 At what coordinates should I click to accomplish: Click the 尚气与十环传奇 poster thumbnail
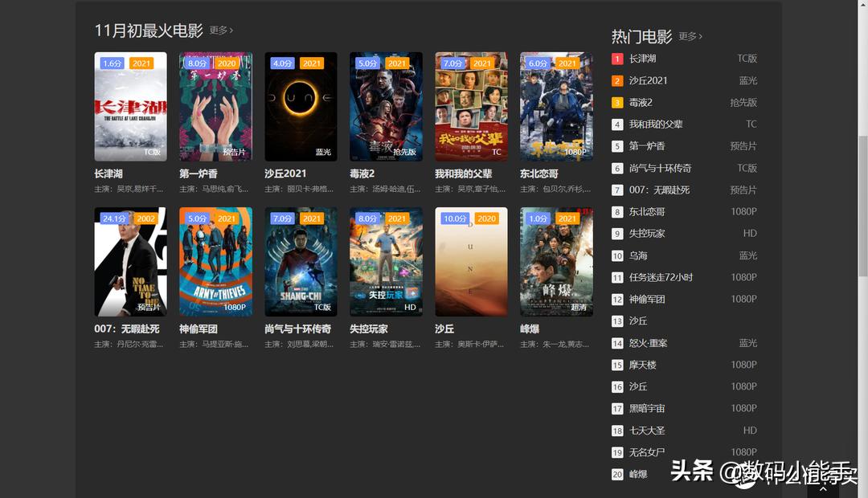click(x=300, y=262)
